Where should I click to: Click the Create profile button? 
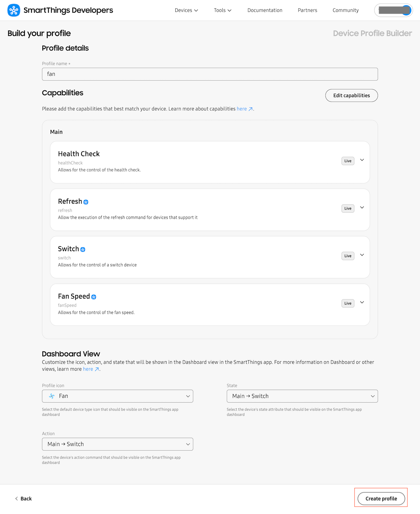pyautogui.click(x=381, y=498)
